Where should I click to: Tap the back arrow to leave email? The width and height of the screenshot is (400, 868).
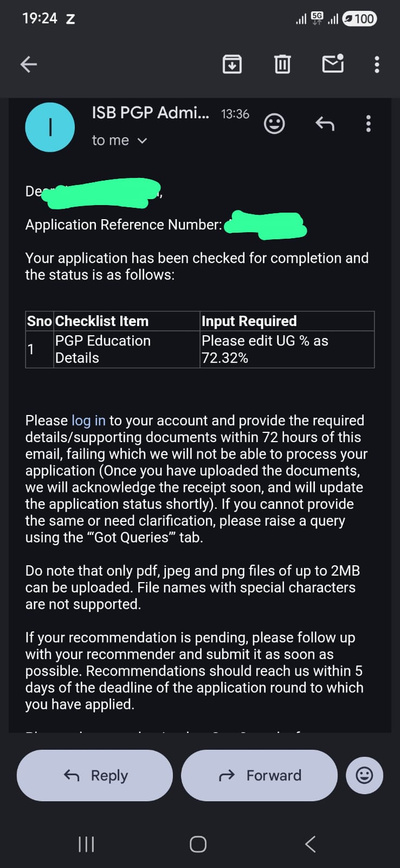pos(29,65)
